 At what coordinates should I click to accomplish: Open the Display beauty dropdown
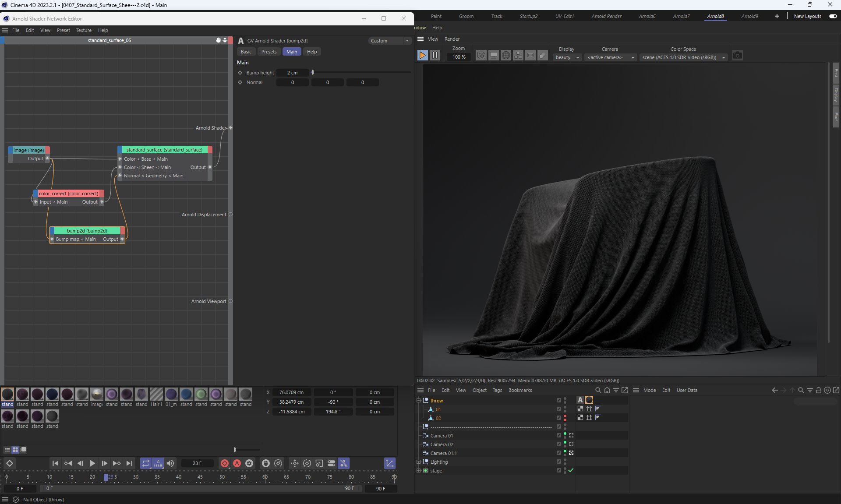pos(567,57)
